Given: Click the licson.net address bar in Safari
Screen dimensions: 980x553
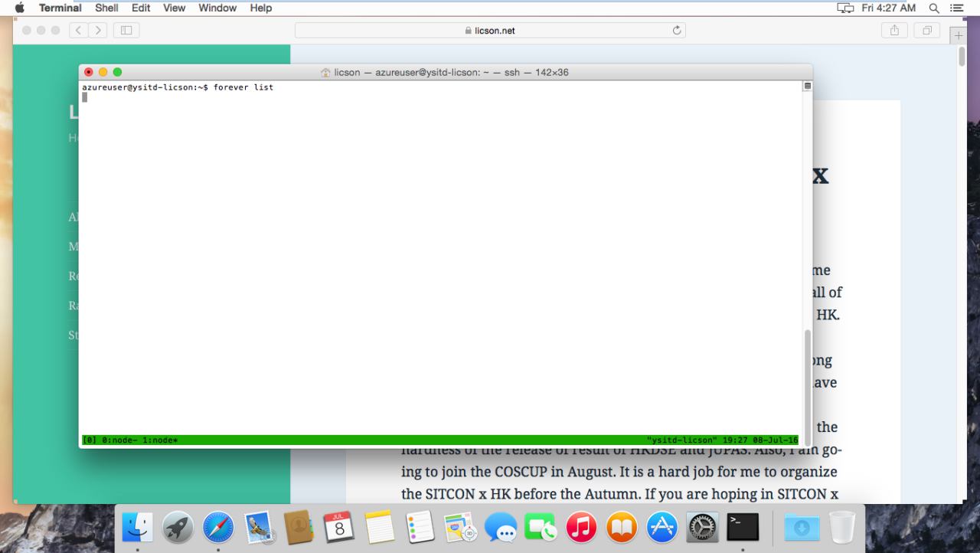Looking at the screenshot, I should tap(490, 31).
